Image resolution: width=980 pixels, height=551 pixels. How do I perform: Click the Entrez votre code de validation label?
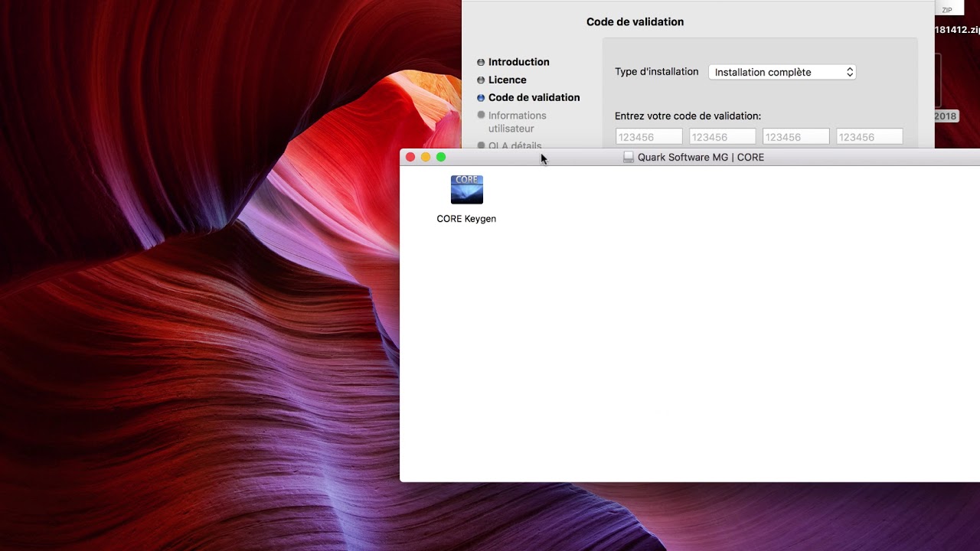point(688,116)
